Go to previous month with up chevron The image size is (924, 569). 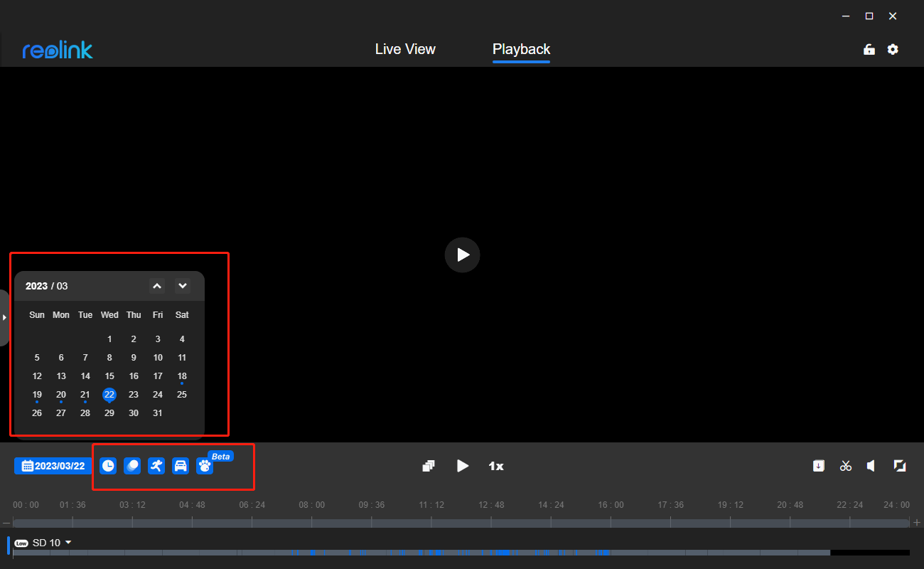coord(157,286)
